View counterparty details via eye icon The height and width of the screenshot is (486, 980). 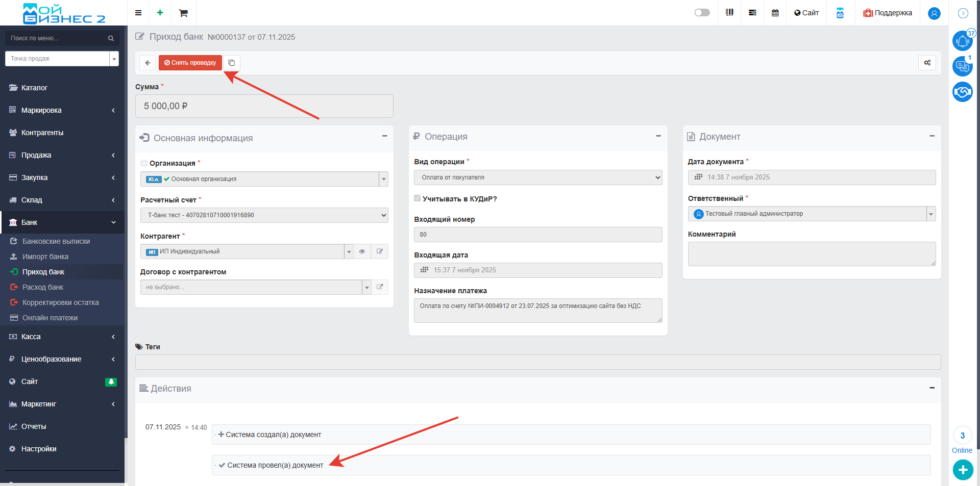362,251
